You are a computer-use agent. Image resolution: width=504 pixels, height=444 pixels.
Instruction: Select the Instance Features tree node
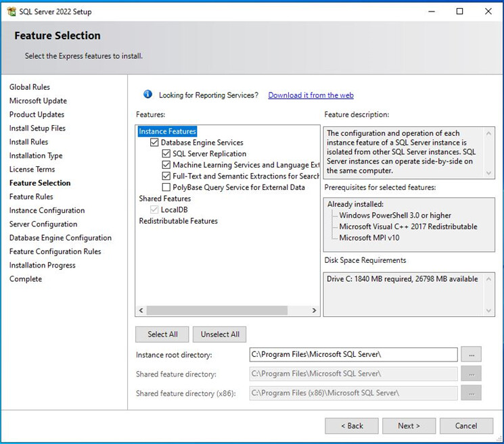click(x=167, y=131)
